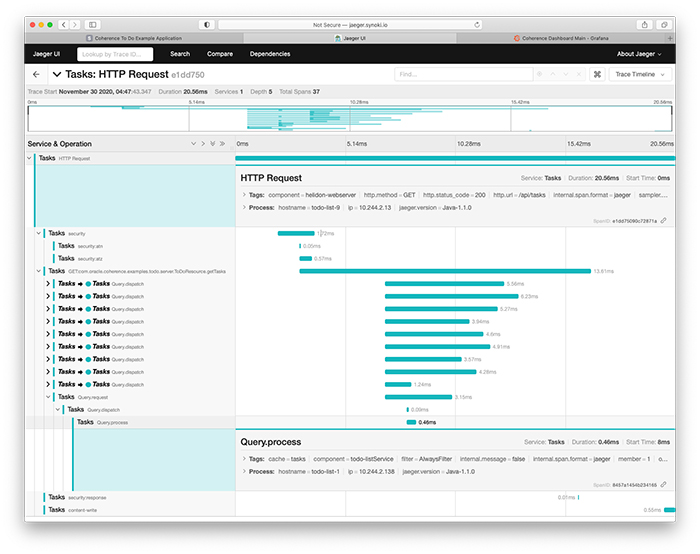Collapse the Tasks security span
The image size is (700, 554).
pyautogui.click(x=39, y=233)
